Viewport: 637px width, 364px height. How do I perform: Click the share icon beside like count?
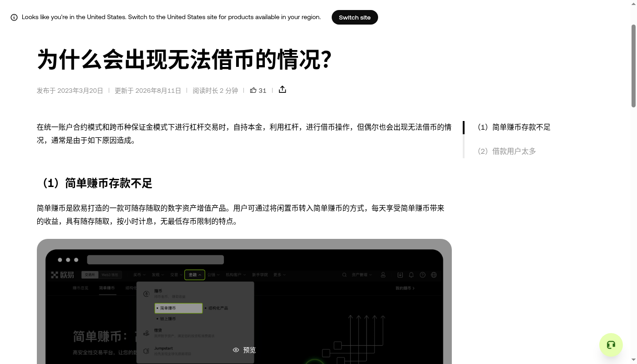[x=283, y=89]
